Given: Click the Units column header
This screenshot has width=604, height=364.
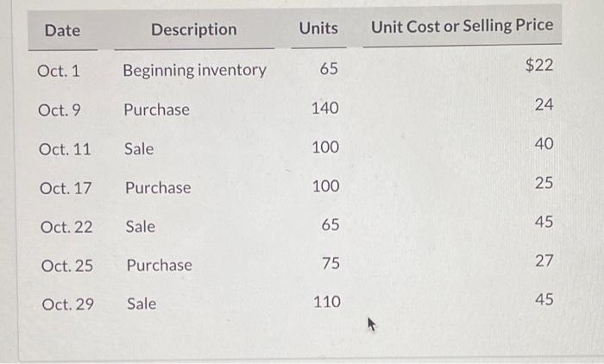Looking at the screenshot, I should pos(318,28).
